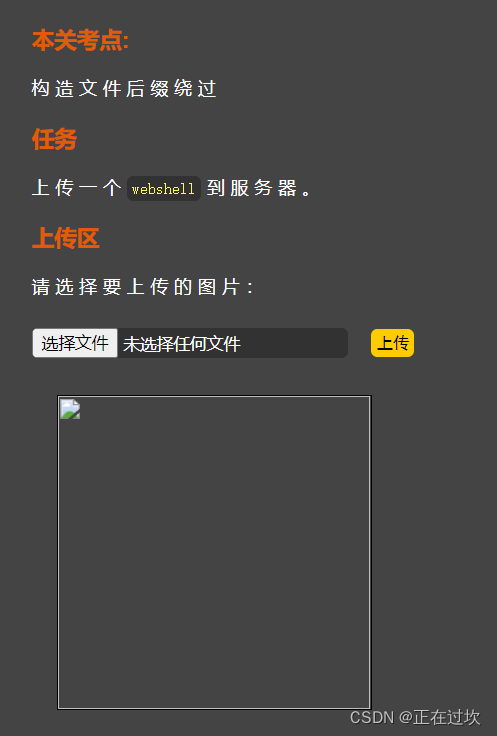The image size is (497, 736).
Task: Click the center of the empty image preview
Action: click(214, 552)
